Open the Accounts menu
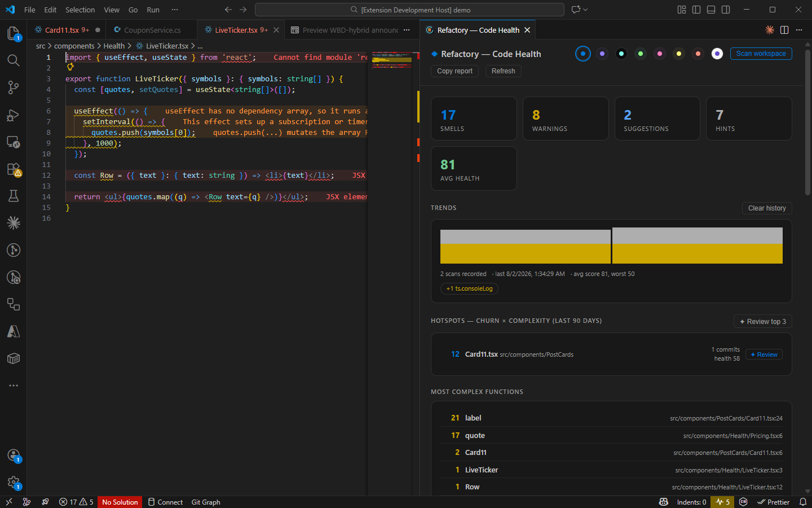Image resolution: width=812 pixels, height=508 pixels. pyautogui.click(x=14, y=456)
